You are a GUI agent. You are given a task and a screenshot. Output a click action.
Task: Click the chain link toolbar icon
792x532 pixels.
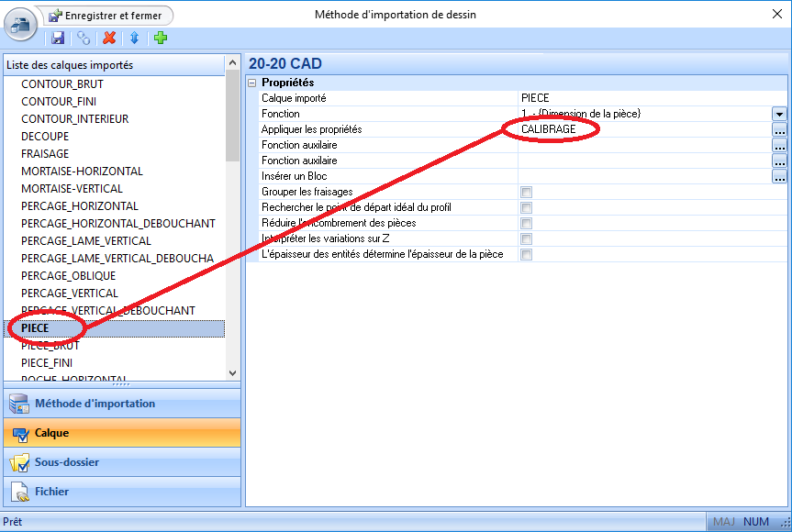pos(84,38)
